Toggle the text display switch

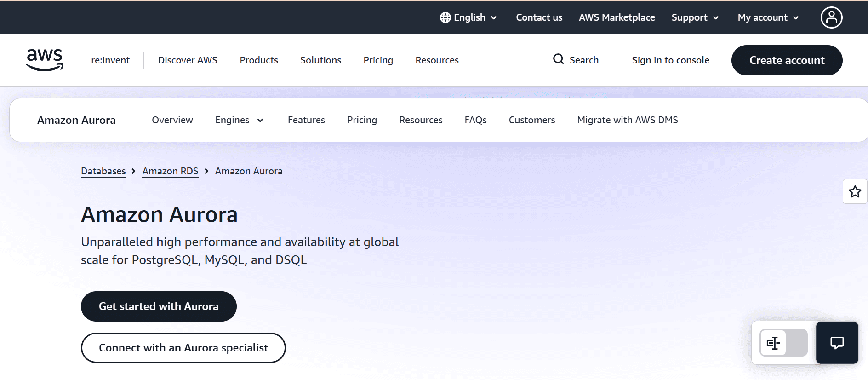pos(783,343)
